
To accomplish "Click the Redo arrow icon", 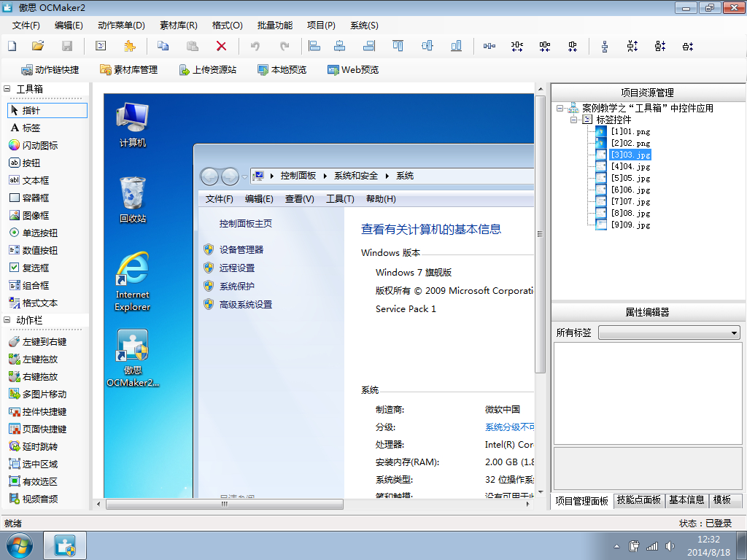I will 285,46.
